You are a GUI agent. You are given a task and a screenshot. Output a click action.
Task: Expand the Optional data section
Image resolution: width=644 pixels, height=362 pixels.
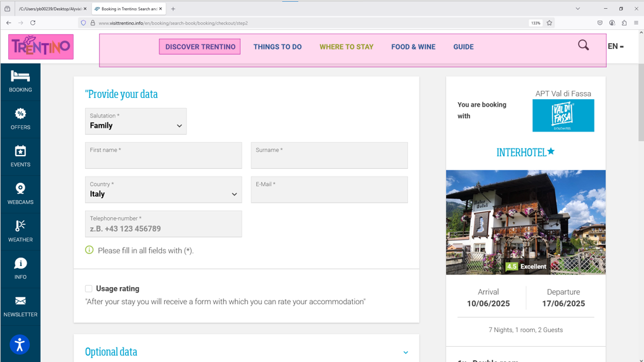[405, 352]
